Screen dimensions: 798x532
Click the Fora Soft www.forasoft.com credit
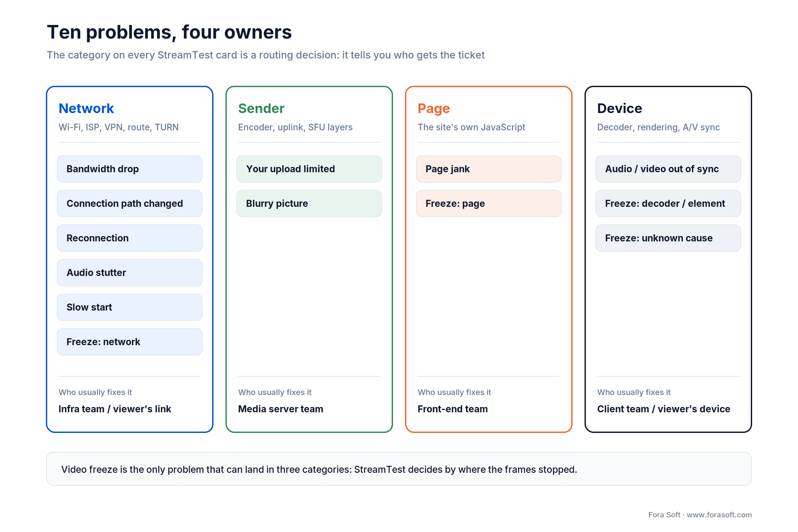click(700, 515)
